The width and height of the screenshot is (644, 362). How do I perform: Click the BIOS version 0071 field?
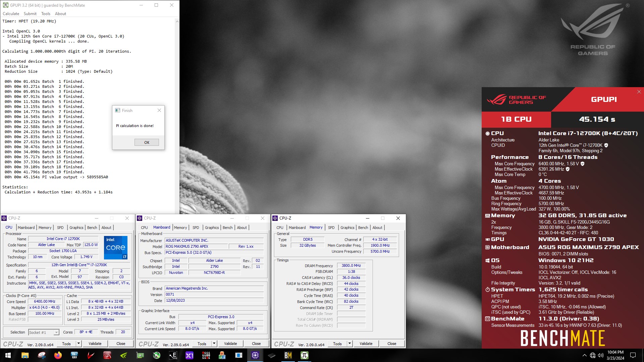214,294
